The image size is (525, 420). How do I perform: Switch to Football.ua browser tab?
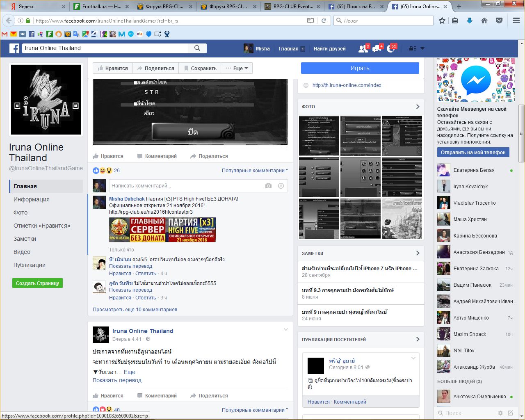tap(101, 6)
